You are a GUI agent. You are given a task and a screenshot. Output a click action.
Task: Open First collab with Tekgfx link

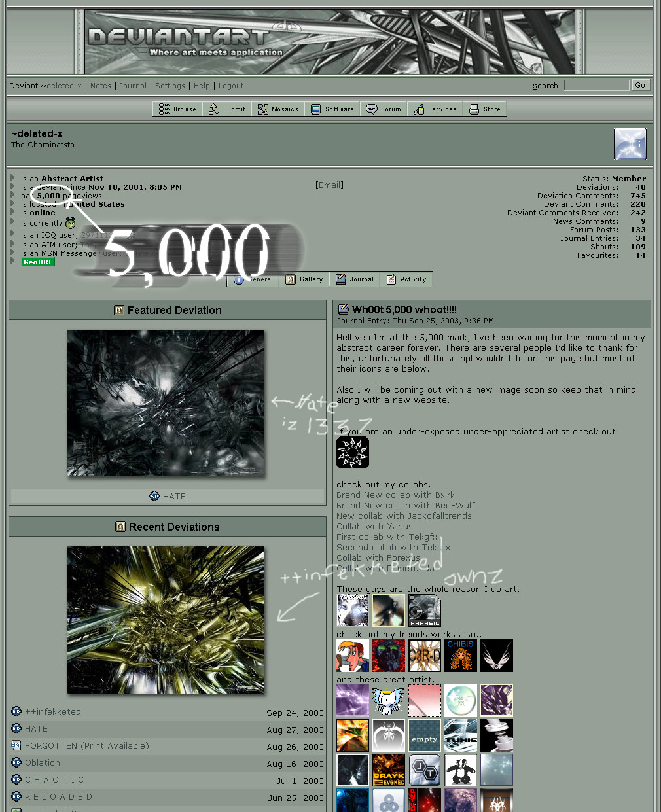pyautogui.click(x=387, y=537)
